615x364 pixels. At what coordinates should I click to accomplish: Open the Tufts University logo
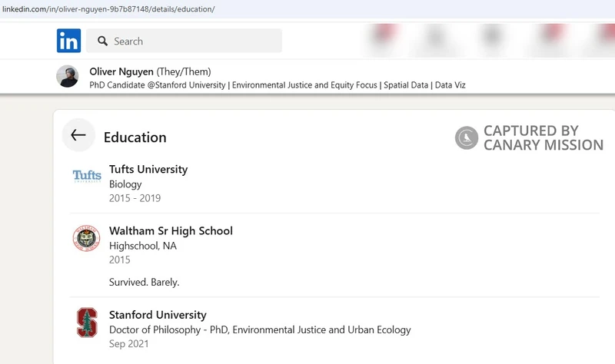click(87, 176)
